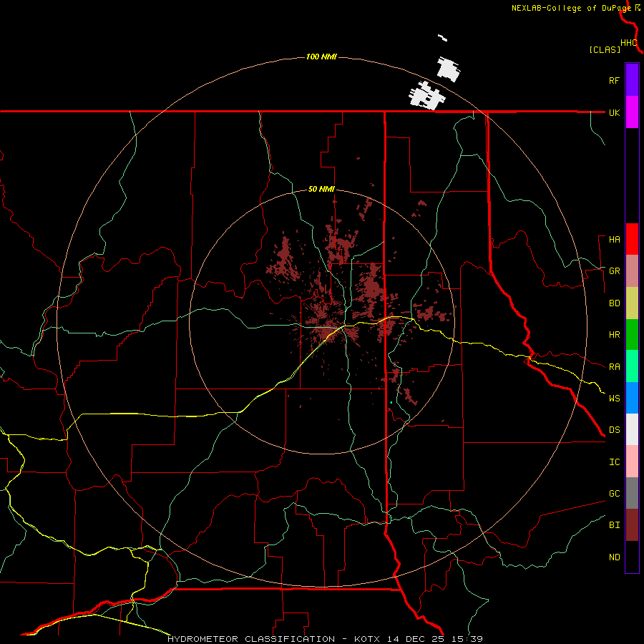Click the HA red legend swatch
644x644 pixels.
pyautogui.click(x=632, y=239)
